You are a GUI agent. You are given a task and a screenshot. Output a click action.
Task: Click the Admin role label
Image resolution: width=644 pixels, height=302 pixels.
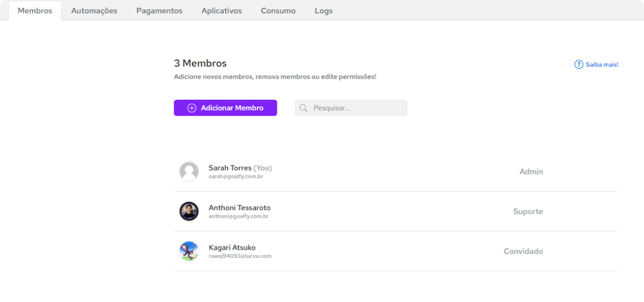coord(531,171)
